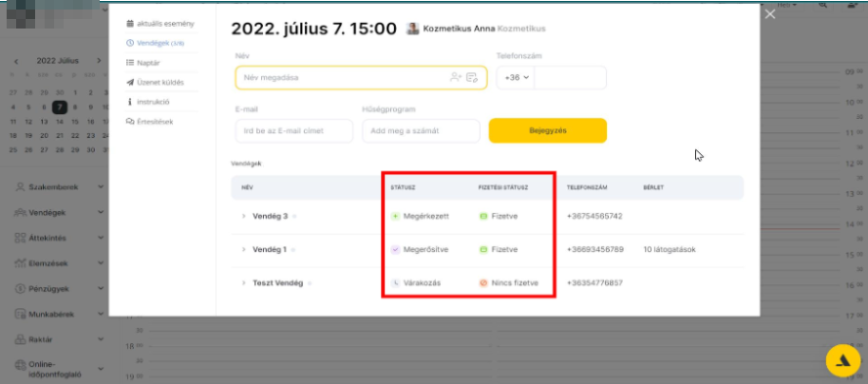The image size is (868, 384).
Task: Click the green Fizetve icon for Vendég 1
Action: click(483, 249)
